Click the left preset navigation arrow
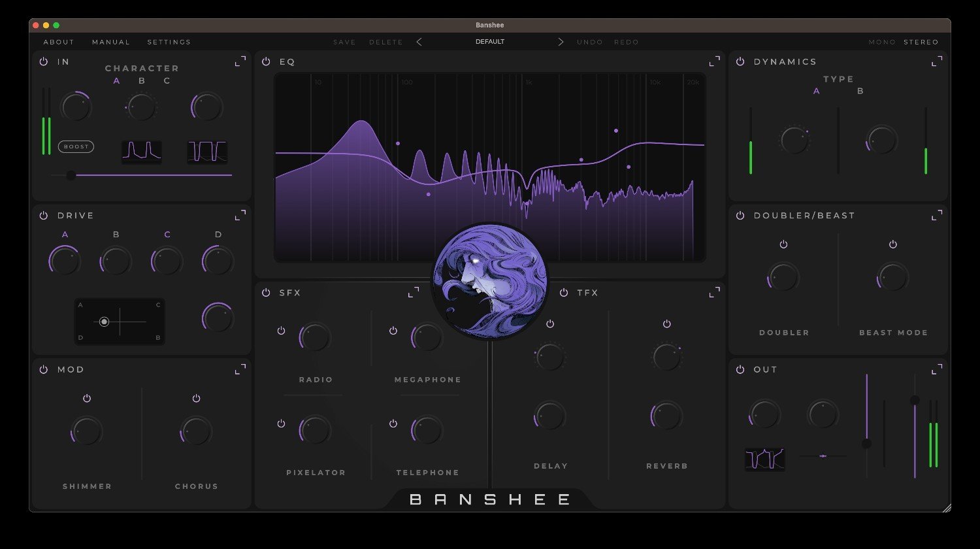The image size is (980, 549). point(419,41)
